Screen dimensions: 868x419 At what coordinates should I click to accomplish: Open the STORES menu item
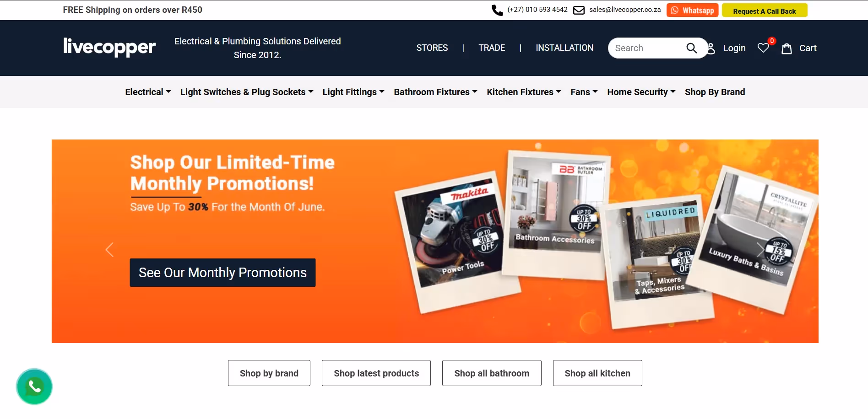432,48
